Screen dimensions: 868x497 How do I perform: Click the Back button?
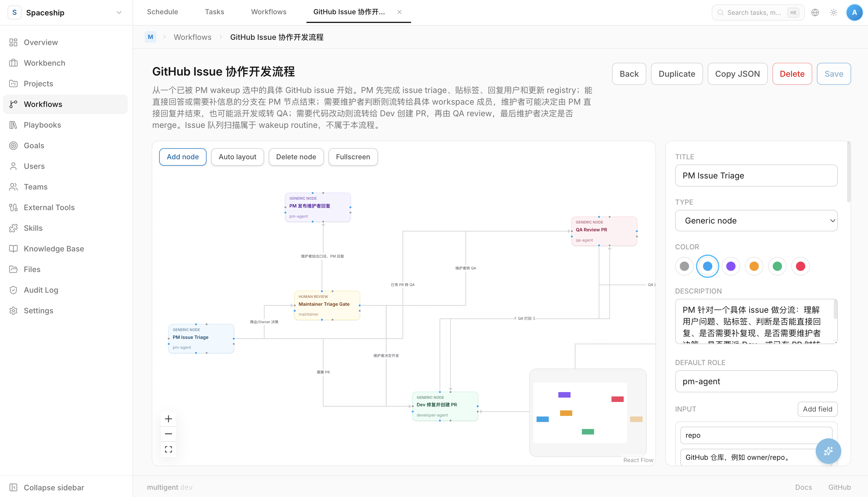[x=629, y=74]
